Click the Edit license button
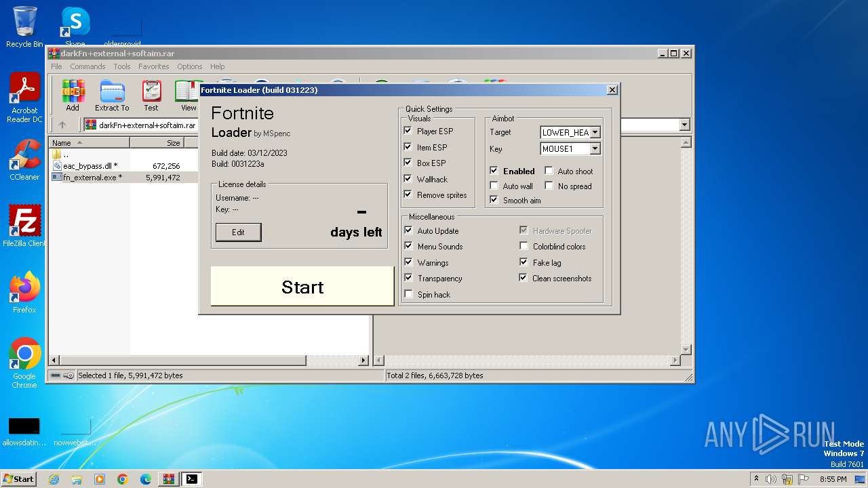The height and width of the screenshot is (488, 868). 238,232
